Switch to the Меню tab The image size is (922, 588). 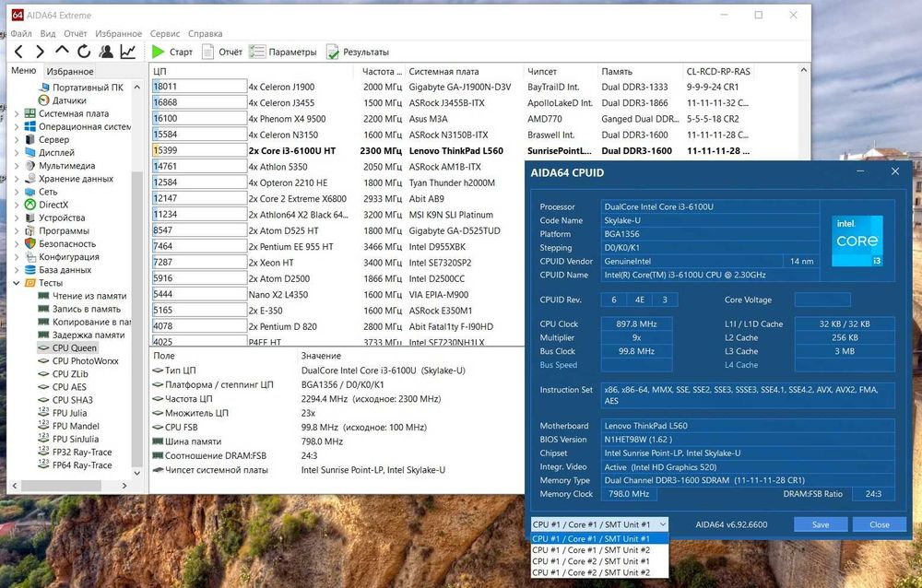tap(24, 71)
